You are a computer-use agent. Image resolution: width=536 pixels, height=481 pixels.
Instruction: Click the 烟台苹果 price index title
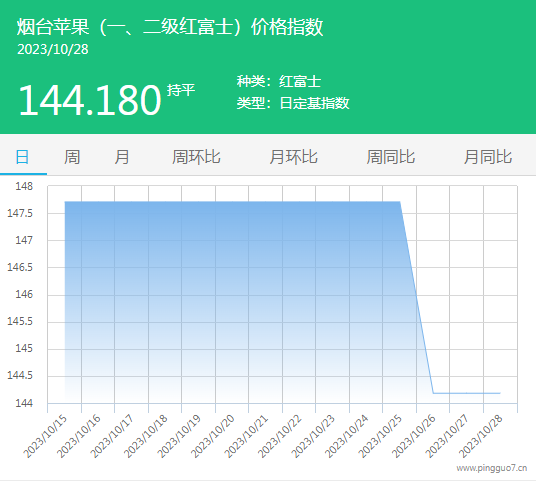170,27
